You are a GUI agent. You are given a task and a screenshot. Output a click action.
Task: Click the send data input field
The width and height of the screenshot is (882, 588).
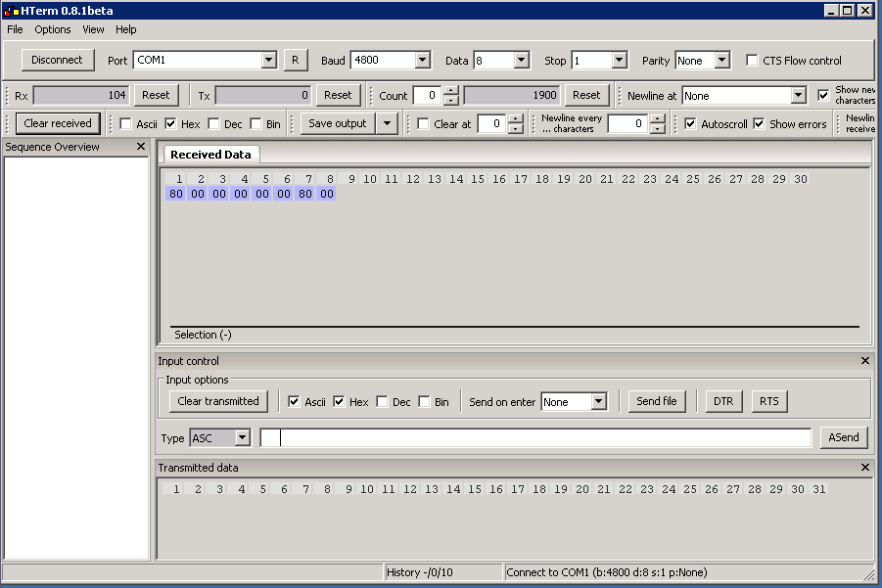click(535, 437)
